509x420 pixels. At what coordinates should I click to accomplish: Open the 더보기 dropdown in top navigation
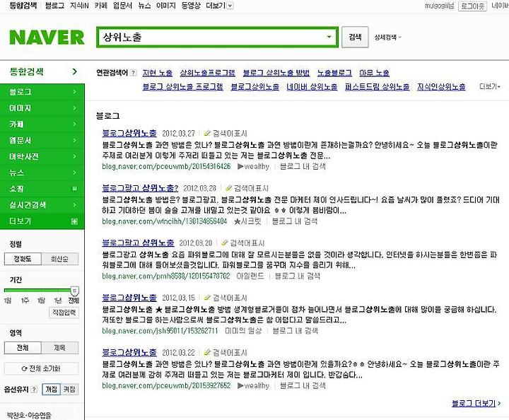(220, 6)
